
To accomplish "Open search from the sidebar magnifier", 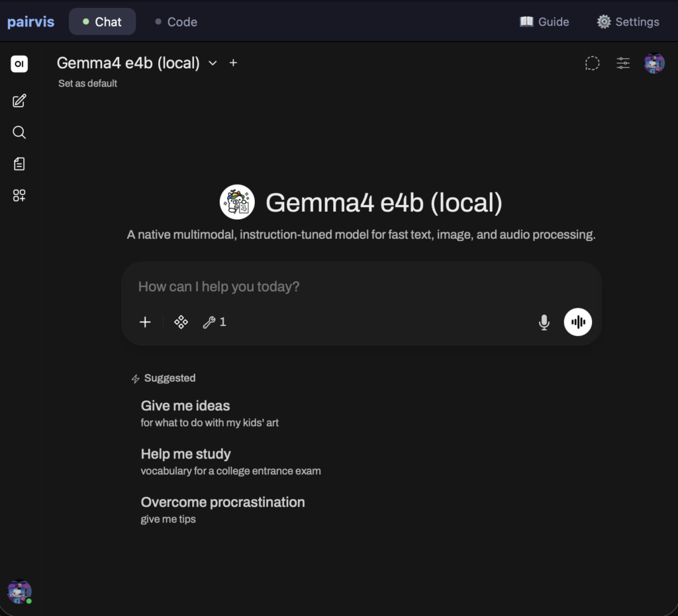I will point(19,132).
